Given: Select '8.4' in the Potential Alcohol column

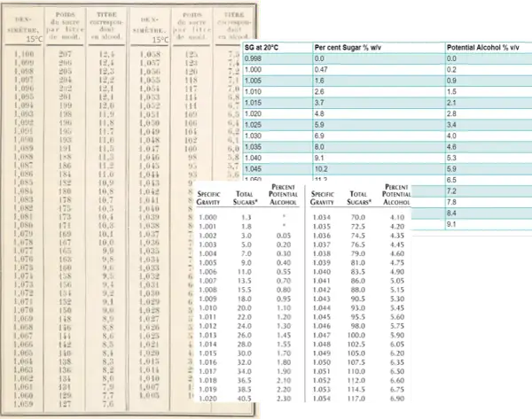Looking at the screenshot, I should (x=451, y=213).
